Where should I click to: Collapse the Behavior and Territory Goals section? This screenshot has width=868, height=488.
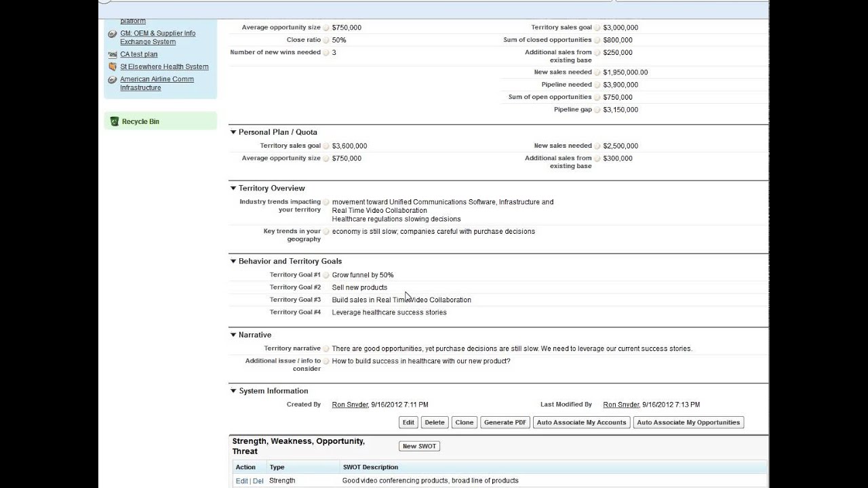[x=233, y=261]
